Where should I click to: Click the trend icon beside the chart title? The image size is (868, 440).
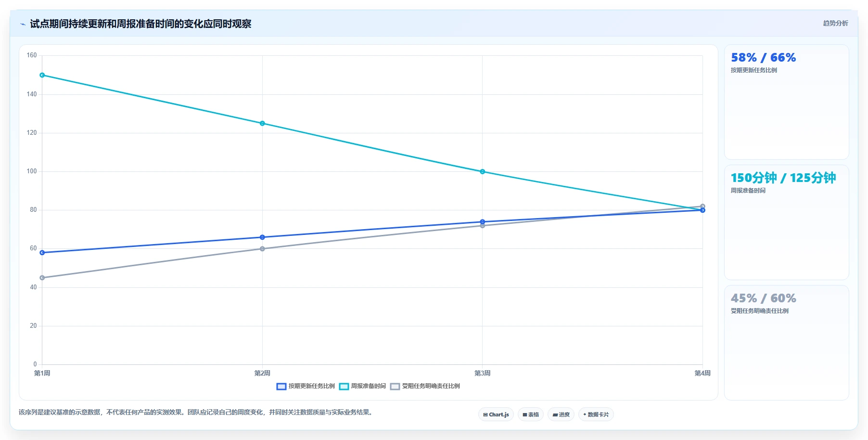(x=23, y=24)
